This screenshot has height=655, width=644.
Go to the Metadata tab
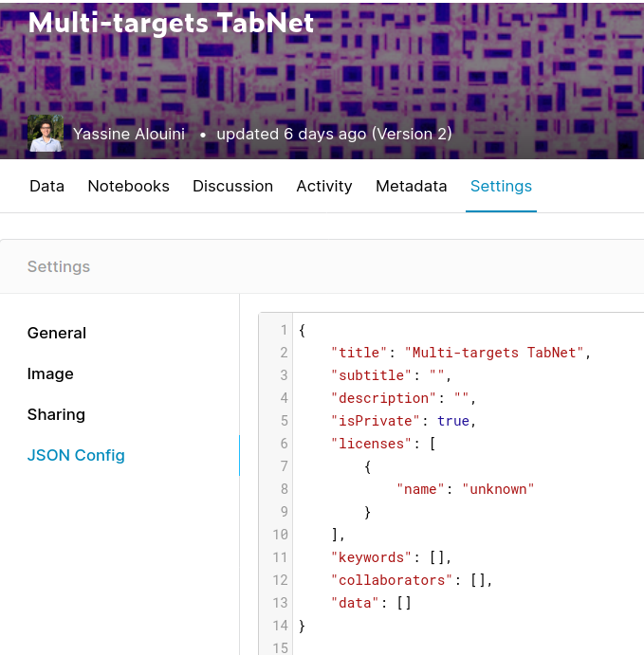tap(412, 187)
